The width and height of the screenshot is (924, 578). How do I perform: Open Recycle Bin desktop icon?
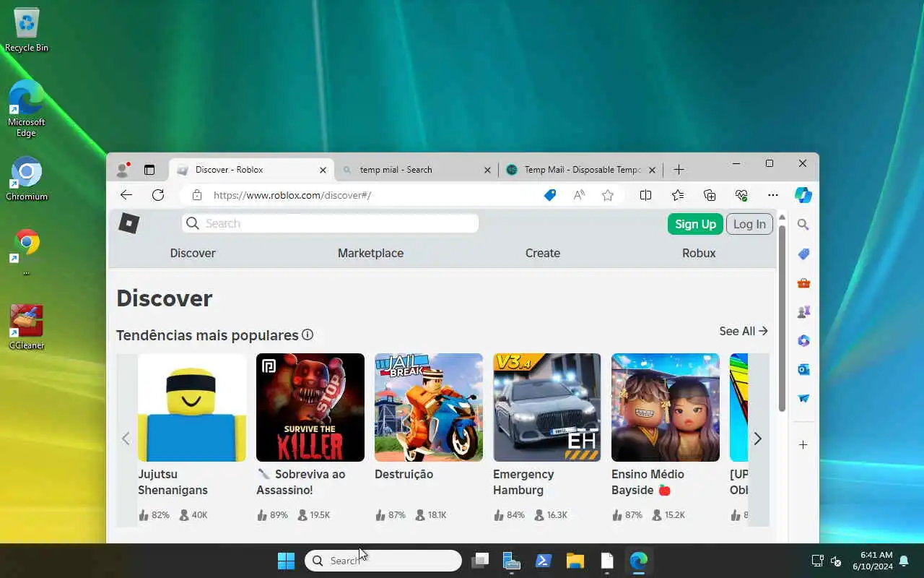27,30
